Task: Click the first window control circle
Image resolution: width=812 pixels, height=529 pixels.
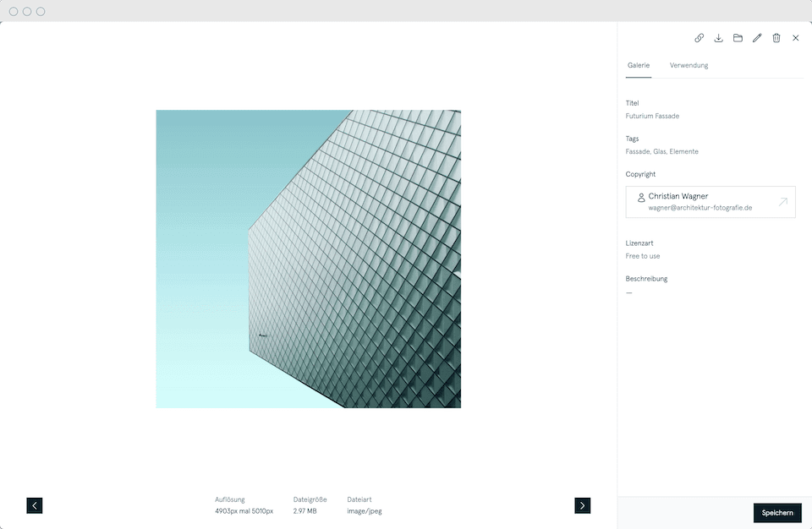Action: click(14, 12)
